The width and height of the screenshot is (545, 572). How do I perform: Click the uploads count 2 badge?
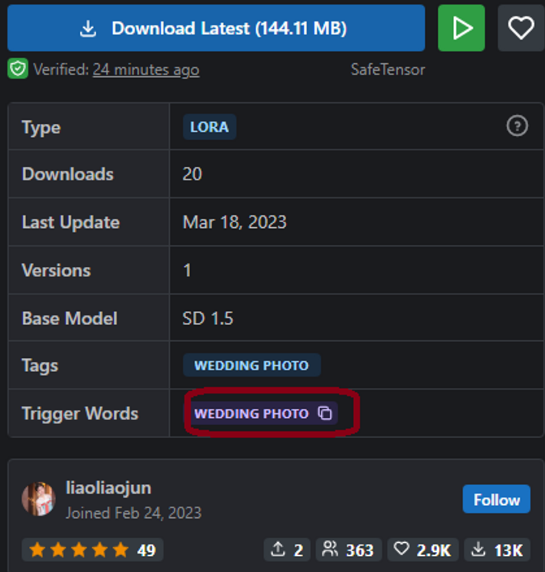287,550
